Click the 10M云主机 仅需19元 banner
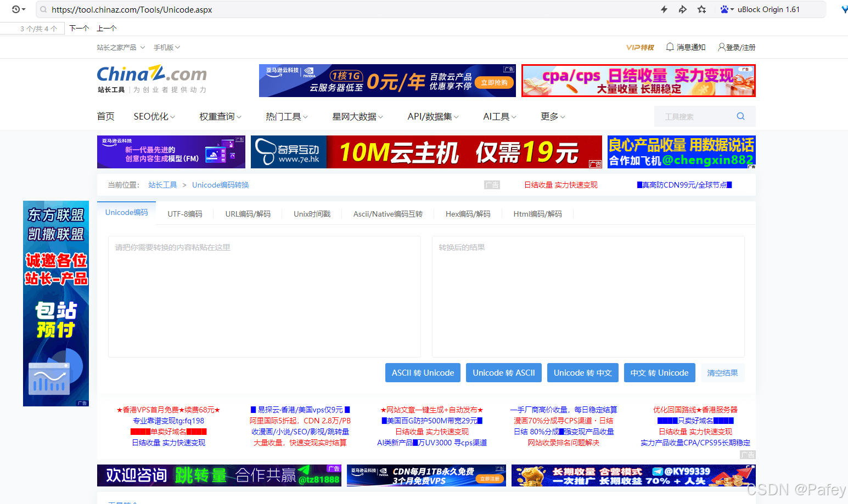Image resolution: width=848 pixels, height=504 pixels. [x=426, y=152]
